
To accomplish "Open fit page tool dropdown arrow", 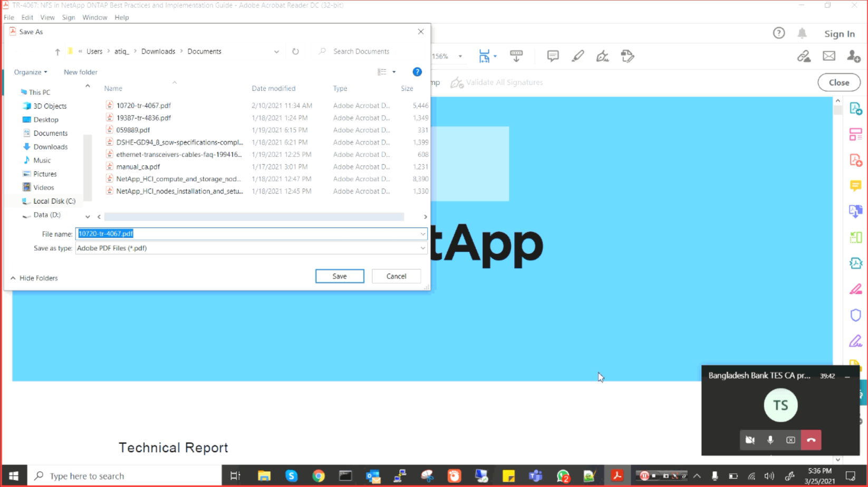I will 495,56.
